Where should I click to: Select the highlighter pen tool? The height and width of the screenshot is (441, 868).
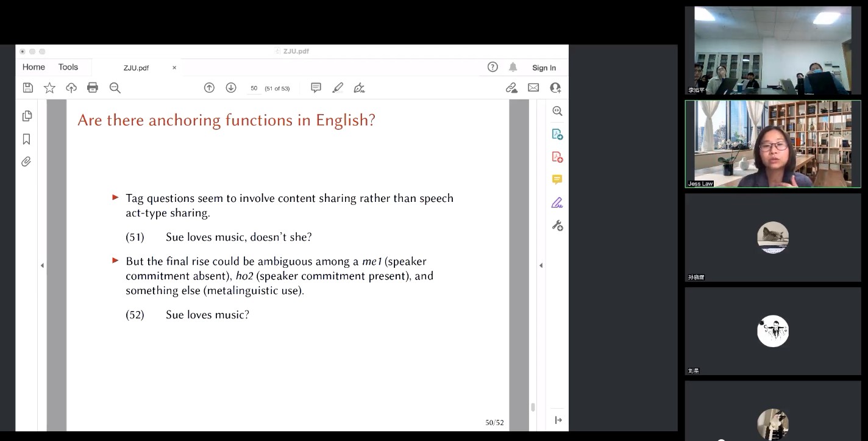coord(338,88)
